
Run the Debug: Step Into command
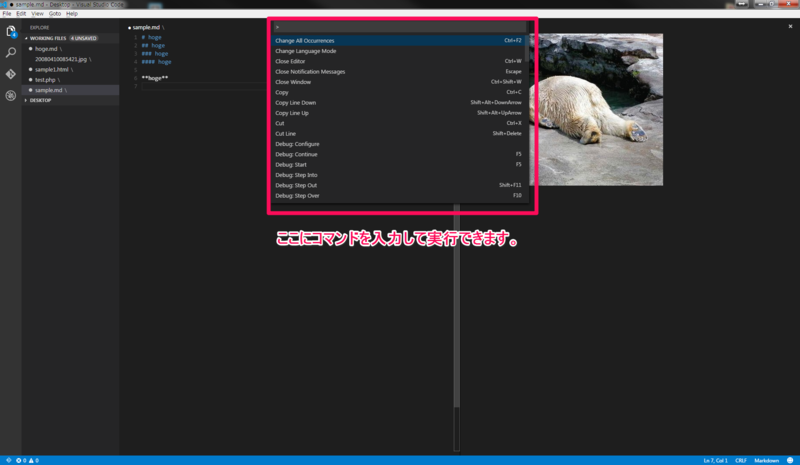tap(398, 175)
